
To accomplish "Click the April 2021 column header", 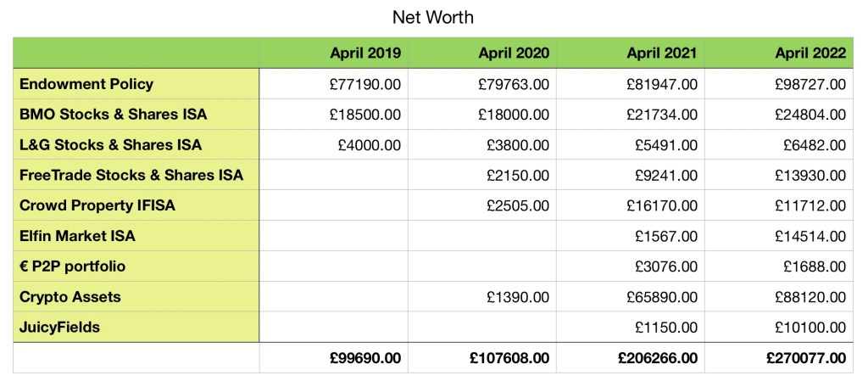I will coord(661,53).
